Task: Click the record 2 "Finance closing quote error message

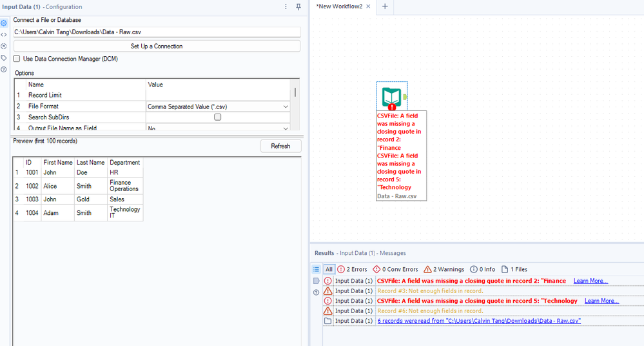Action: [471, 281]
